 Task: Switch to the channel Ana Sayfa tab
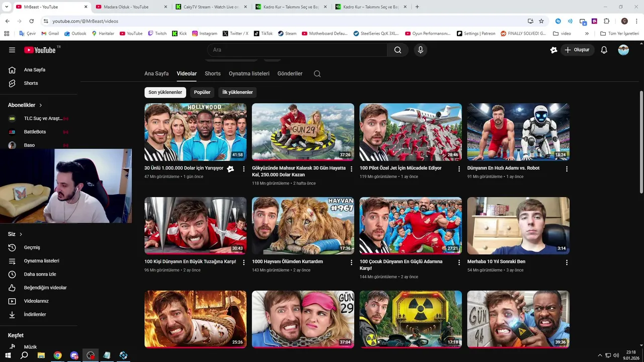(x=156, y=73)
